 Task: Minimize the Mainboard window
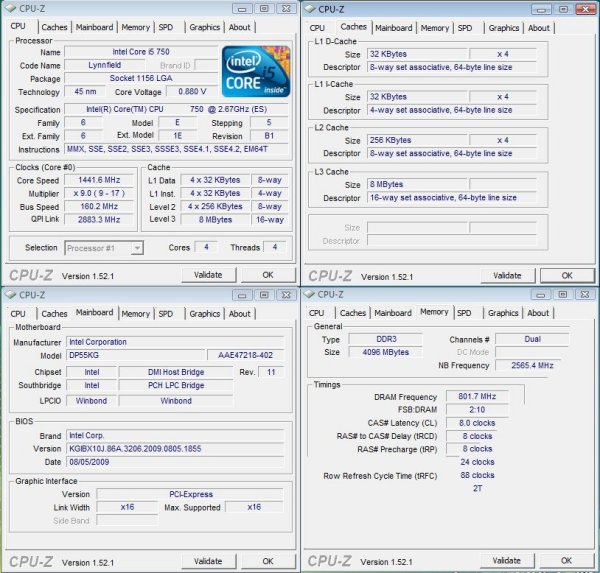242,295
